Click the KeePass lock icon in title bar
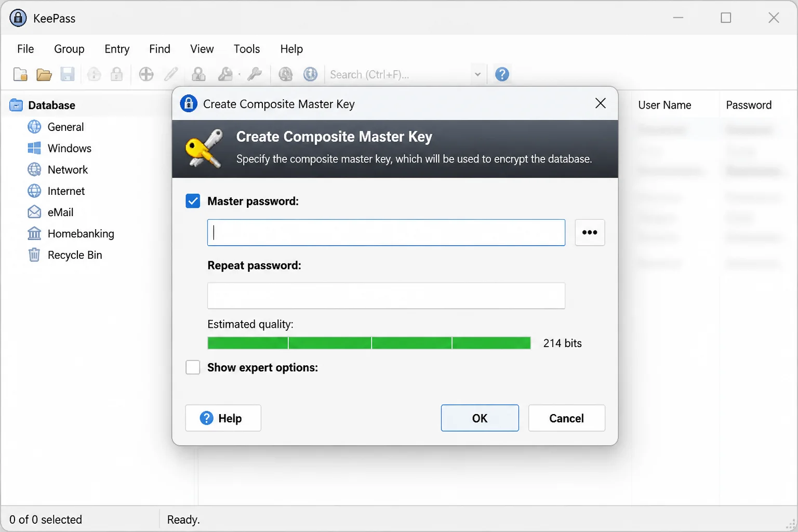Image resolution: width=798 pixels, height=532 pixels. 18,18
